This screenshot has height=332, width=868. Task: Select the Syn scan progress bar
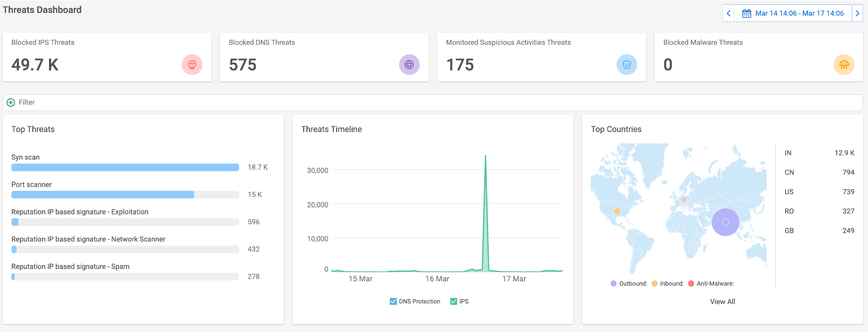(x=125, y=168)
